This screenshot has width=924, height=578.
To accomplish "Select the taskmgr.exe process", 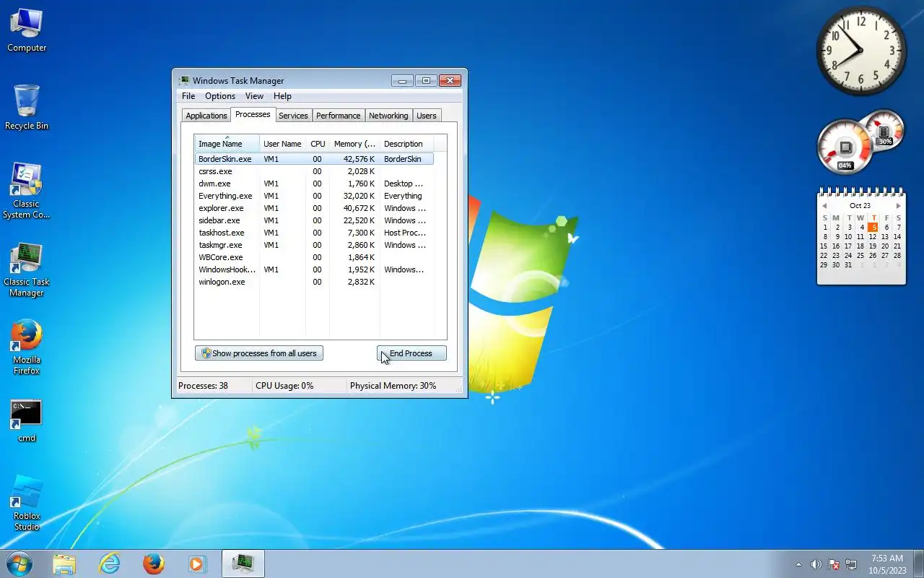I will pos(314,245).
